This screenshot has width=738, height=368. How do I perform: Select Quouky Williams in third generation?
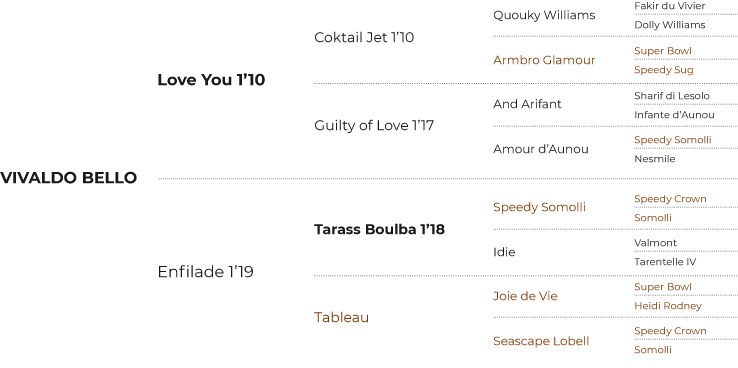[544, 16]
